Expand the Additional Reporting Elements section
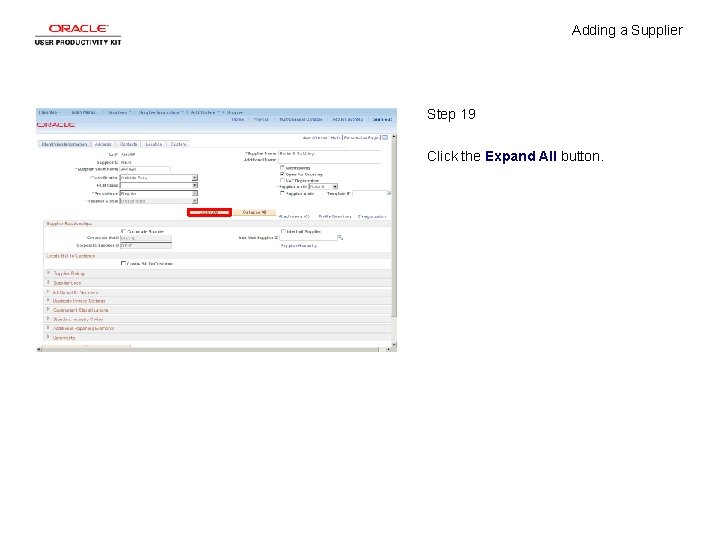The image size is (720, 540). (x=48, y=328)
